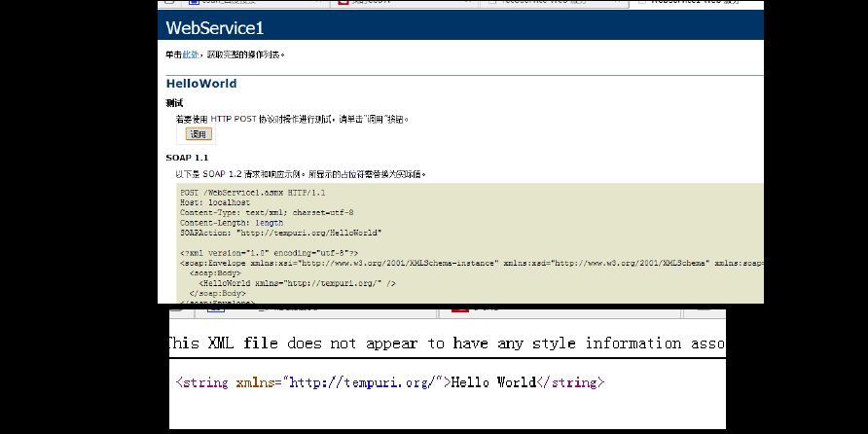Click the blue length placeholder value

269,223
